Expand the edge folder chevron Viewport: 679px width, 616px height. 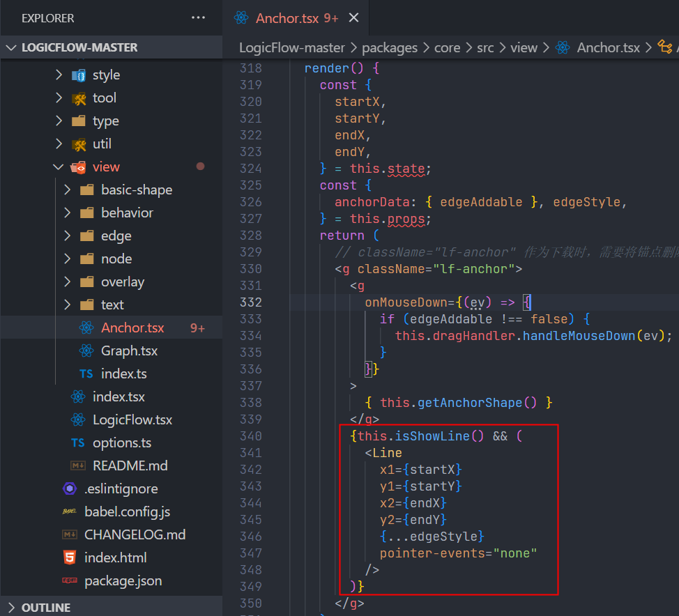coord(67,236)
